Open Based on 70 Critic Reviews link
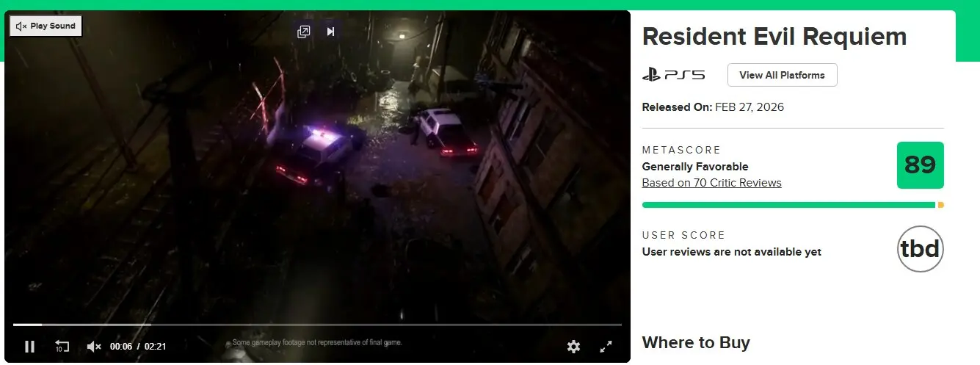Screen dimensions: 980x365 click(711, 183)
